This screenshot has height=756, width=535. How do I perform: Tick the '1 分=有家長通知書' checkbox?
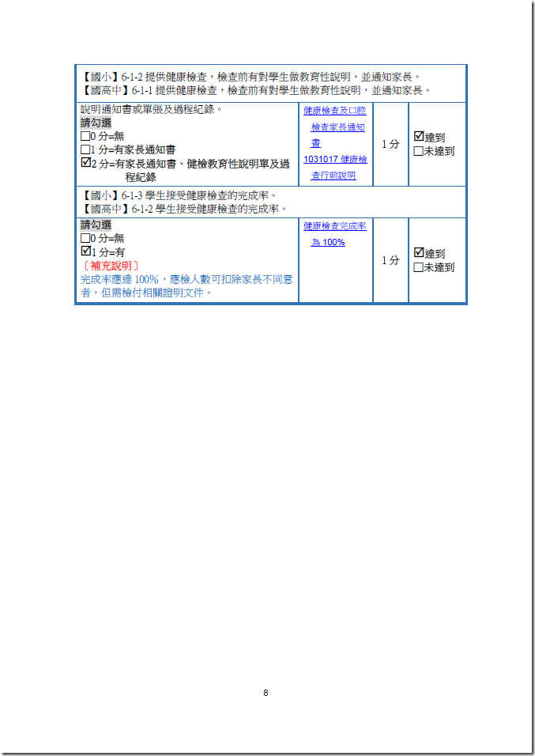coord(85,149)
